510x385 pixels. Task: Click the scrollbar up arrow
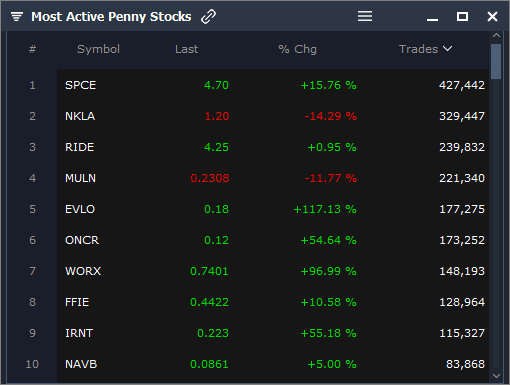point(496,35)
